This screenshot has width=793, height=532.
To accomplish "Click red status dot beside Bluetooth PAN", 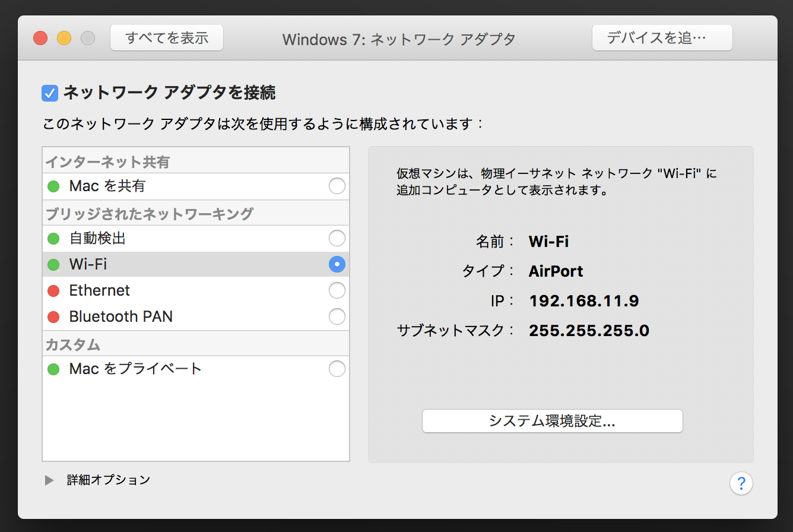I will [x=53, y=317].
